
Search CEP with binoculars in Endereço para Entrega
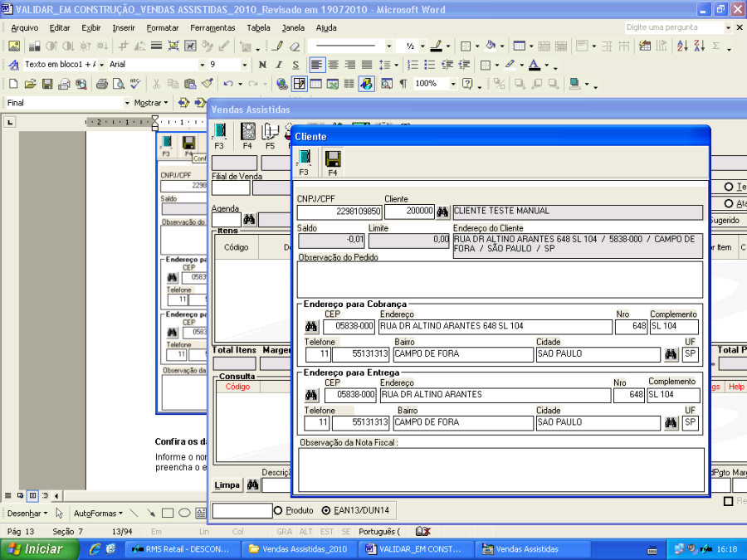click(x=311, y=395)
